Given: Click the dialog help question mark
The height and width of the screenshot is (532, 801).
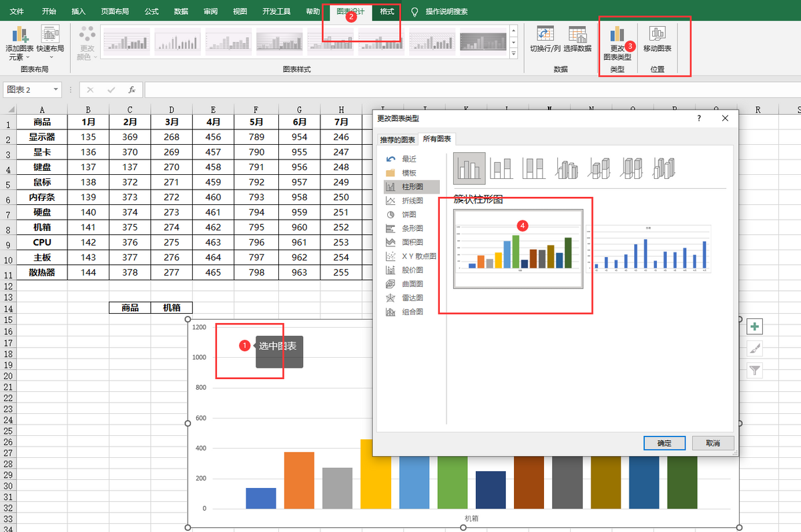Looking at the screenshot, I should 699,118.
